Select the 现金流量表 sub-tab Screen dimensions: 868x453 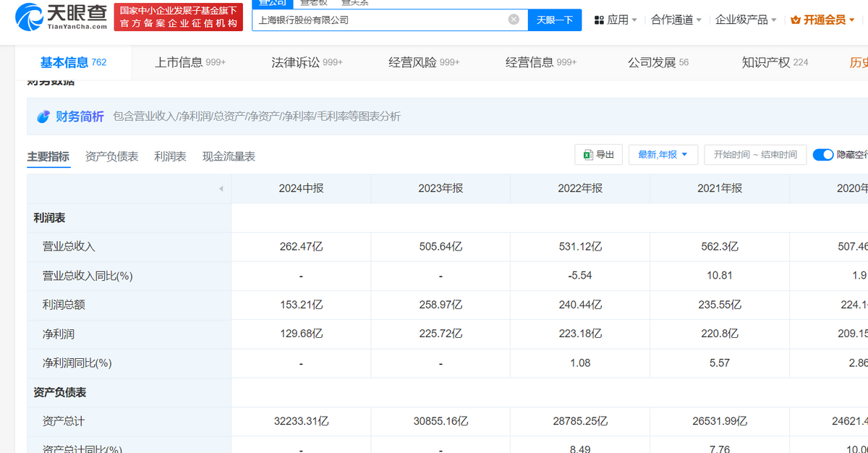pos(229,156)
